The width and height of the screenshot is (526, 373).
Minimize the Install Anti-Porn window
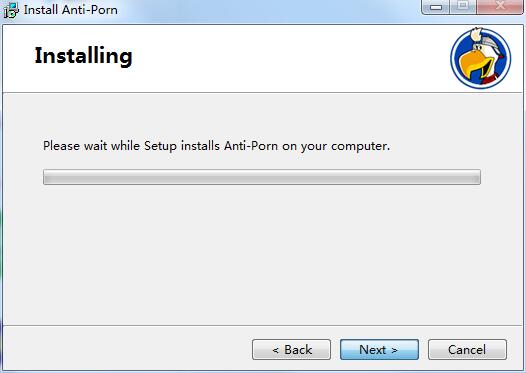coord(435,6)
